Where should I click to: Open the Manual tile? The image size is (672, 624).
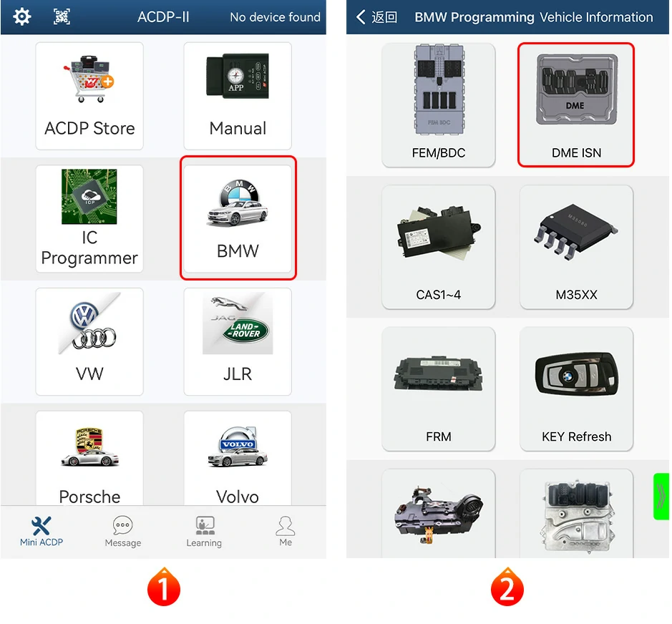click(x=238, y=96)
